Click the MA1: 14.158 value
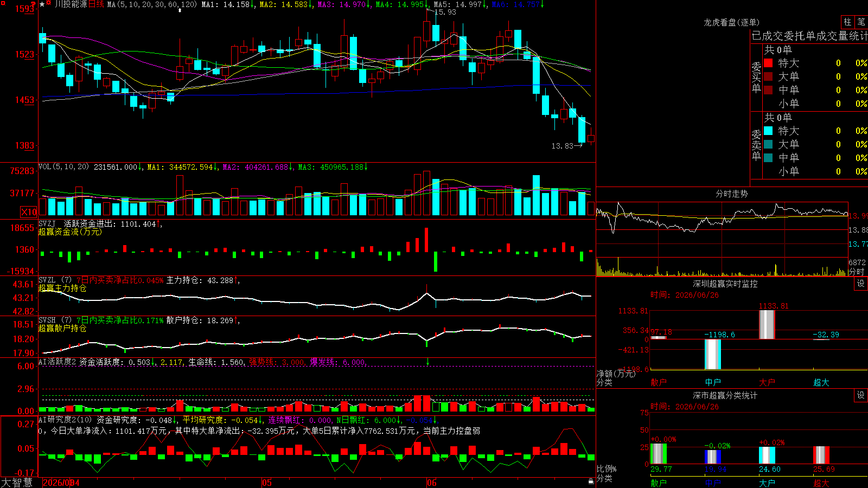Viewport: 868px width, 488px height. [227, 4]
